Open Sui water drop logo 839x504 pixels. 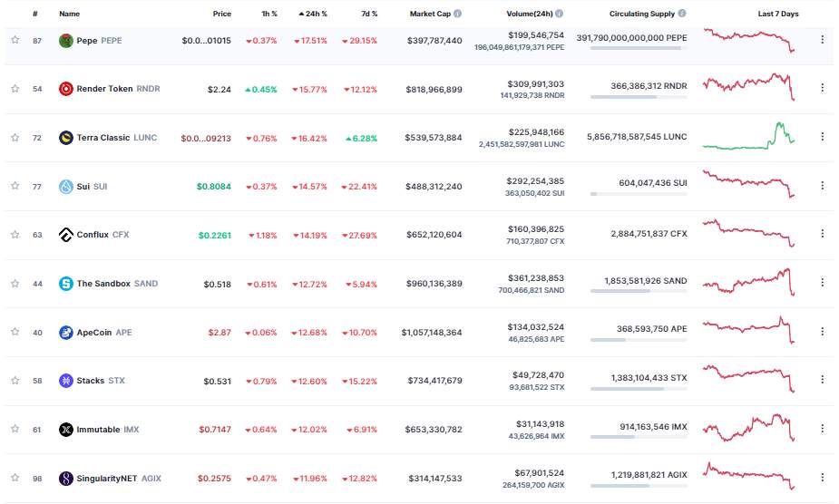tap(66, 186)
